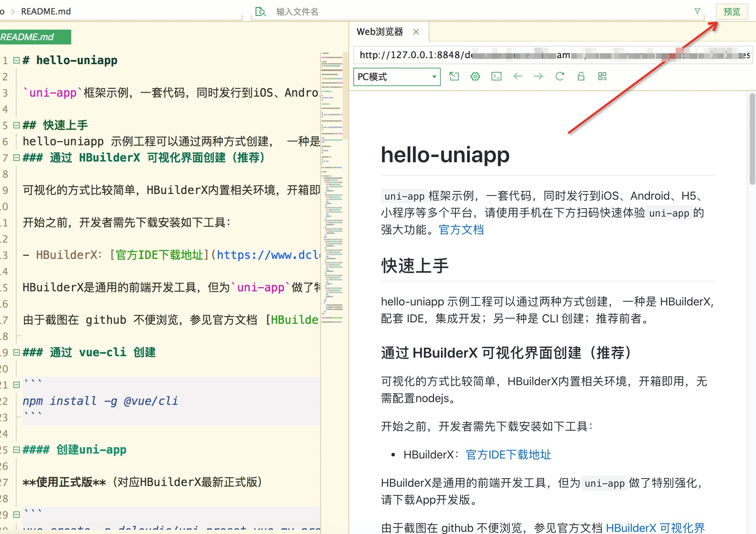
Task: Collapse the '## 快速上手' section fold
Action: tap(16, 125)
